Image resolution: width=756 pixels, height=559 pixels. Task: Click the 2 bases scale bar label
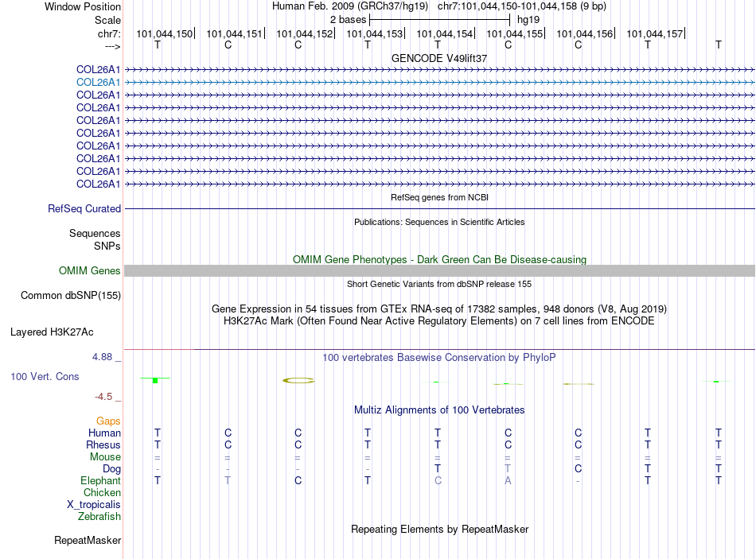click(348, 20)
